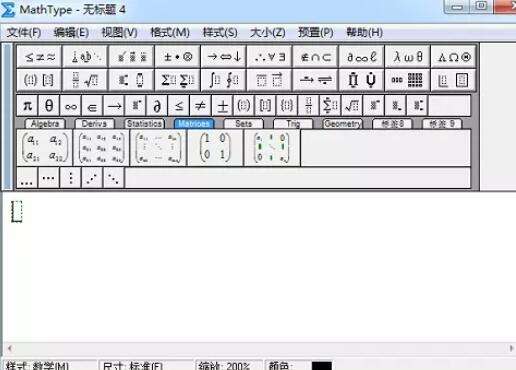516x370 pixels.
Task: Insert the pi symbol from small bar
Action: click(x=27, y=106)
